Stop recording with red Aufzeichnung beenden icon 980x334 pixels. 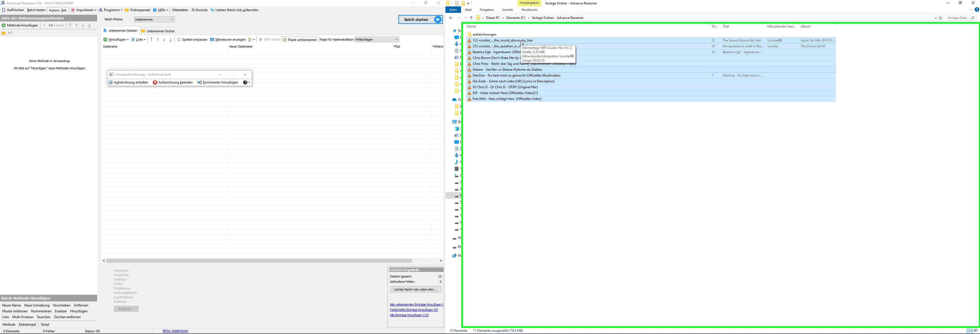click(155, 83)
